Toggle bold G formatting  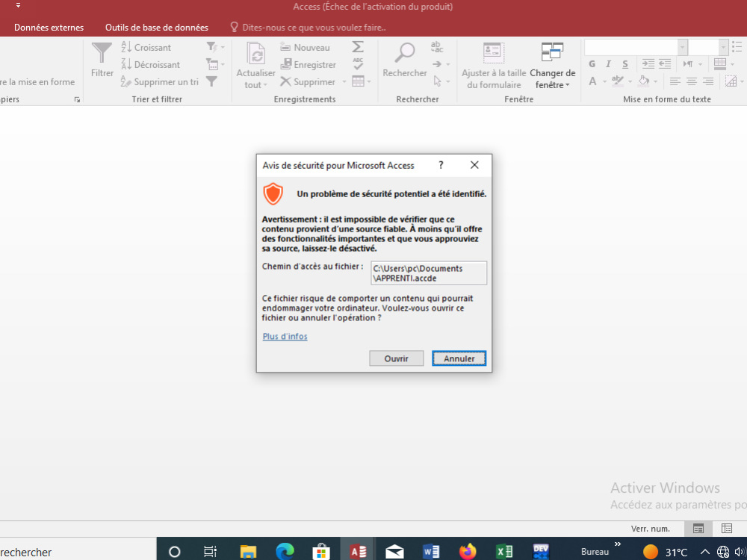click(x=592, y=63)
